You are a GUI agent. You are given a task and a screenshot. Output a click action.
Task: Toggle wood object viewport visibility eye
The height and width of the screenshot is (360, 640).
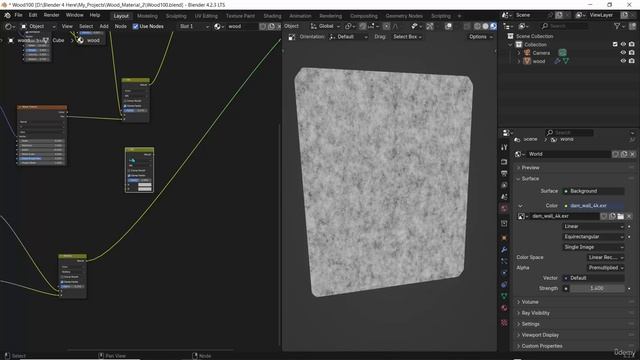(x=623, y=61)
